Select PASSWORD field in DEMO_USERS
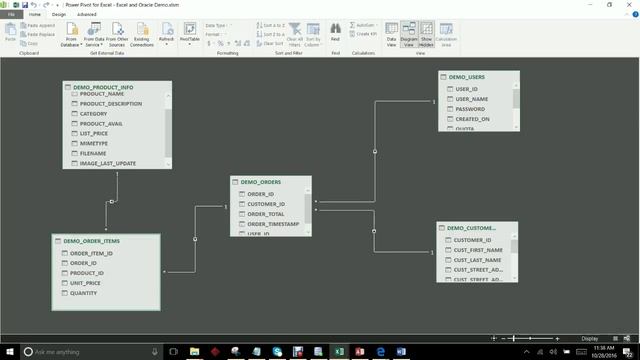 pos(470,109)
